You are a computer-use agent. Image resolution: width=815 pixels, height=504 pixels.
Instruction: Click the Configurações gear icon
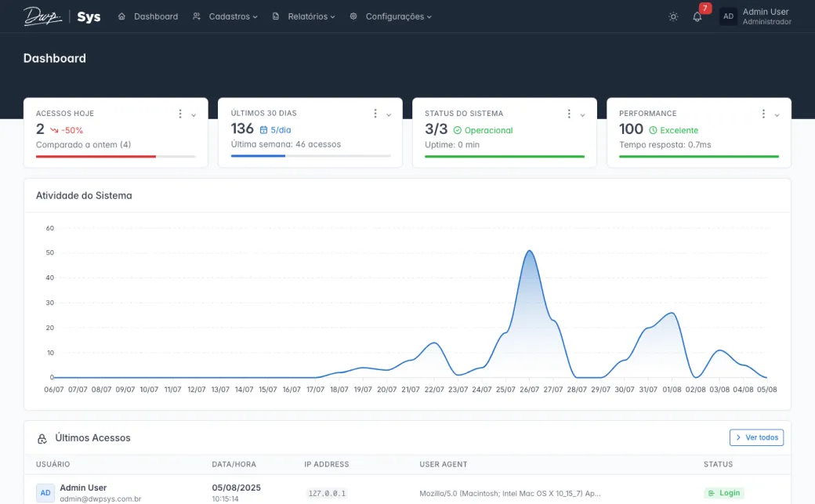353,16
